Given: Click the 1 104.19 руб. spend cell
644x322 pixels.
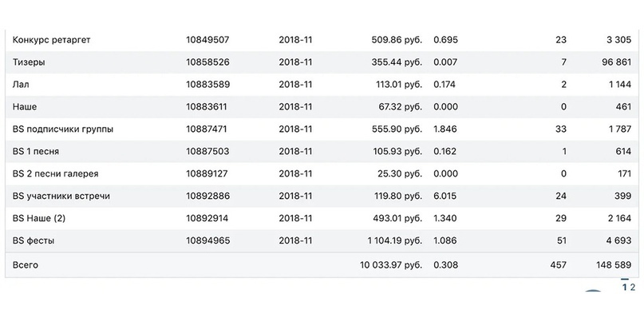Looking at the screenshot, I should [395, 241].
